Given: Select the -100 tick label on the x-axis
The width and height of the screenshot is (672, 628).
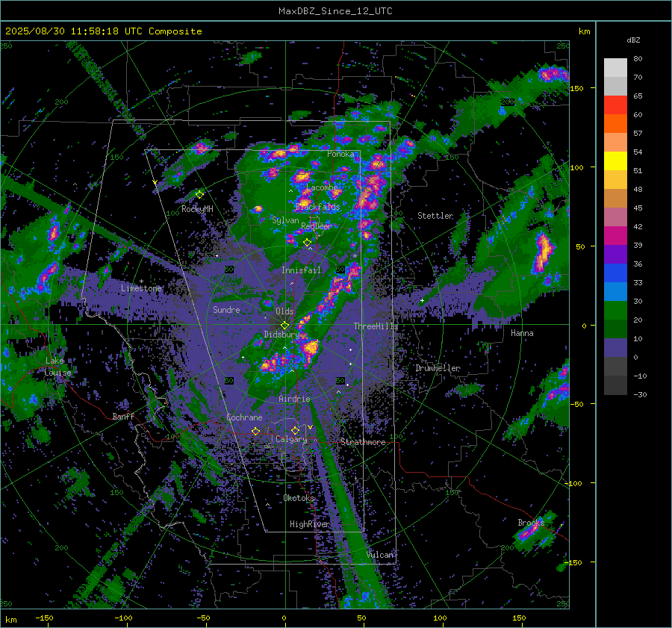Looking at the screenshot, I should coord(123,618).
